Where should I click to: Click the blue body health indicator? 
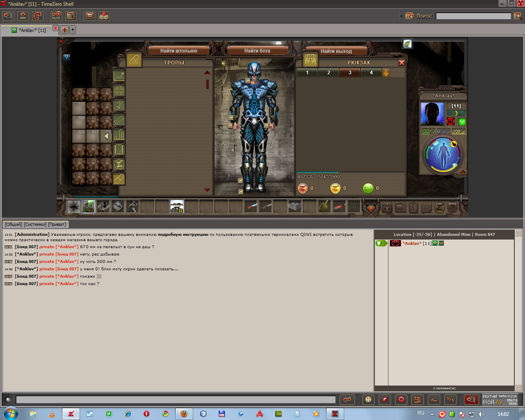tap(443, 155)
